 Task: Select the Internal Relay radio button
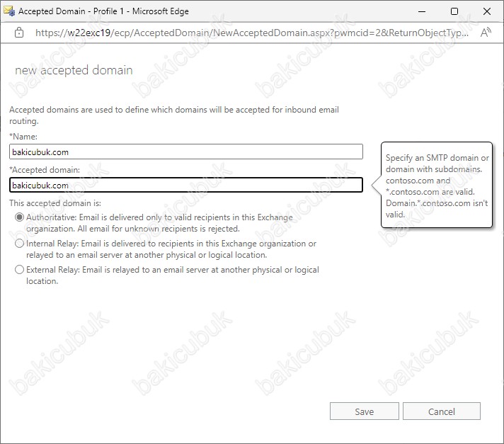tap(19, 244)
